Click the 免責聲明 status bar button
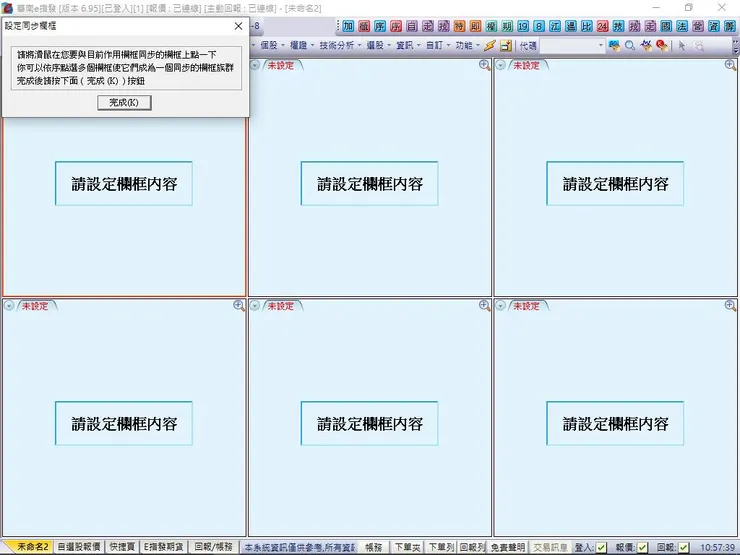 (507, 547)
